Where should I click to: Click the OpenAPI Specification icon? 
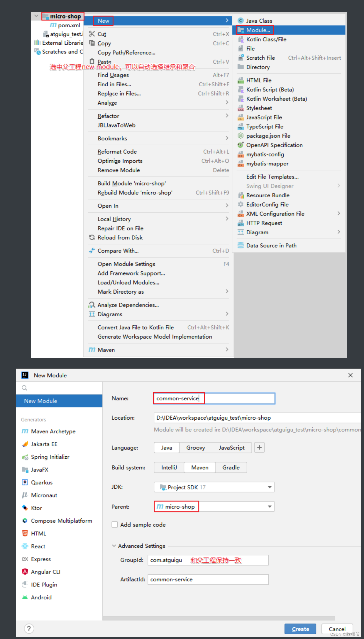point(241,145)
